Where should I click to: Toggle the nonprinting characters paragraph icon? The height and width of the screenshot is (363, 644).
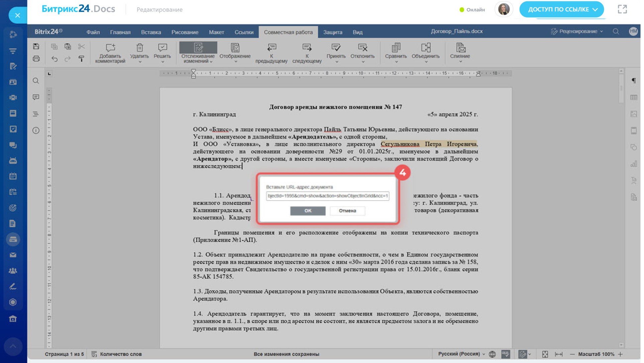pos(634,81)
